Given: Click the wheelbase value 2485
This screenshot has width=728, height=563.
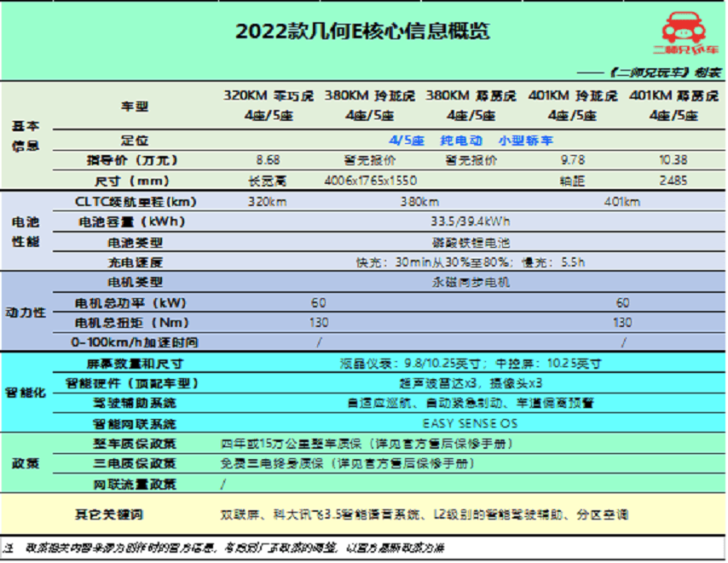Looking at the screenshot, I should coord(673,181).
